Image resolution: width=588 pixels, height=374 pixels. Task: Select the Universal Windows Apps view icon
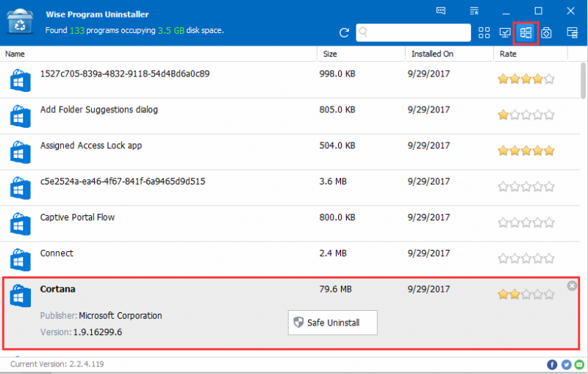(x=526, y=32)
